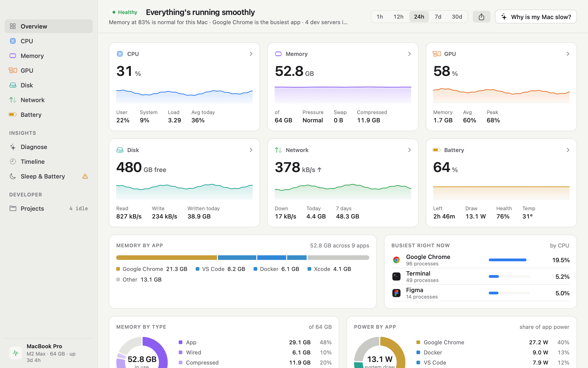Click the CPU card chip icon

[x=120, y=54]
